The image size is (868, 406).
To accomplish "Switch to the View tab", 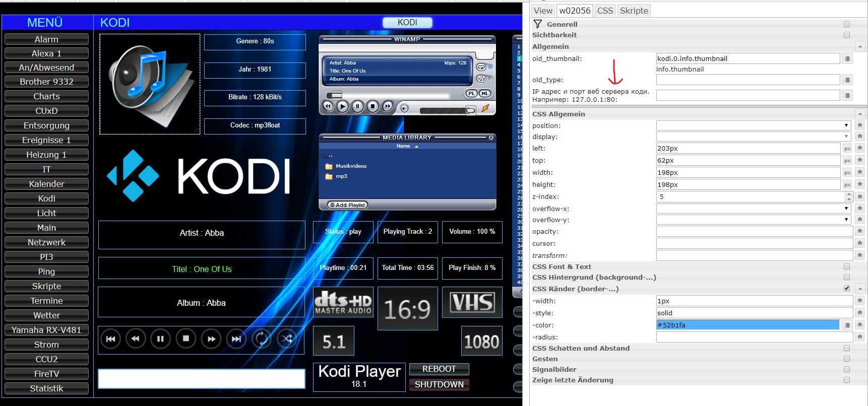I will [543, 11].
